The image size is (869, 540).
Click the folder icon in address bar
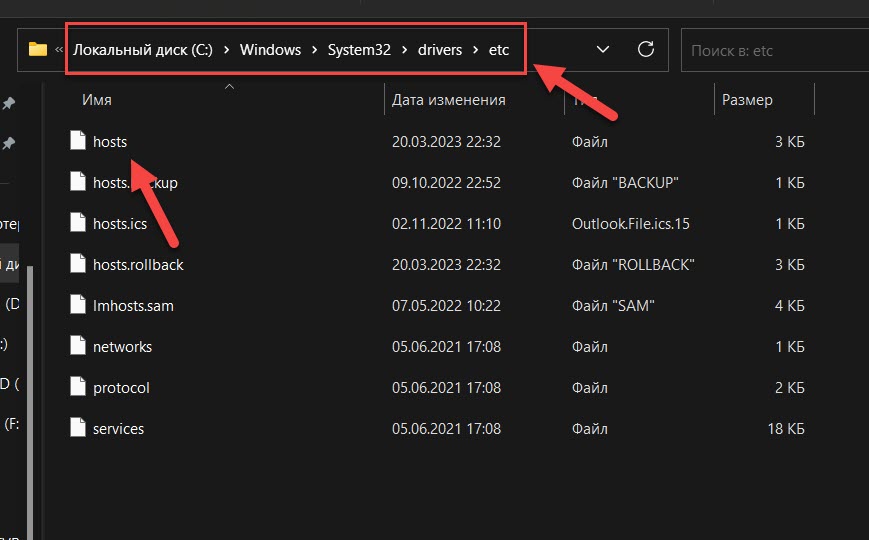[x=38, y=49]
